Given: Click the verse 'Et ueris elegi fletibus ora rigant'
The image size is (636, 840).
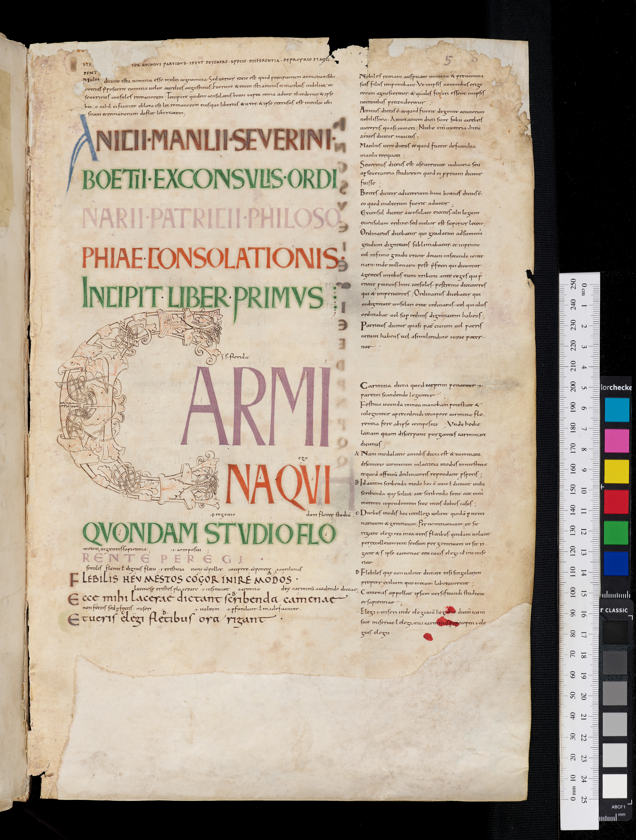Looking at the screenshot, I should (175, 619).
